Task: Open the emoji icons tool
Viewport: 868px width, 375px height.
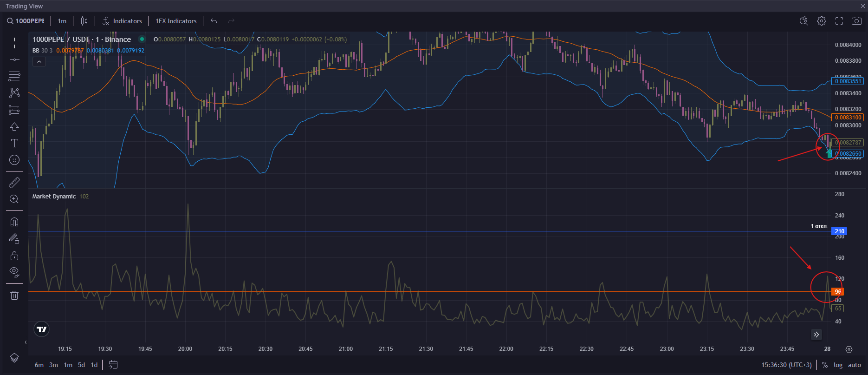Action: (x=14, y=160)
